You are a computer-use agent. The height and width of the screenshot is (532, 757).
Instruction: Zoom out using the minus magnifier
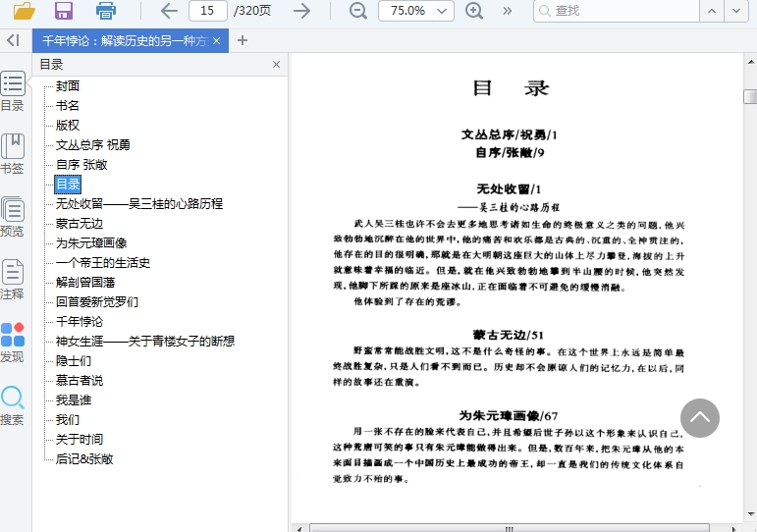point(358,11)
